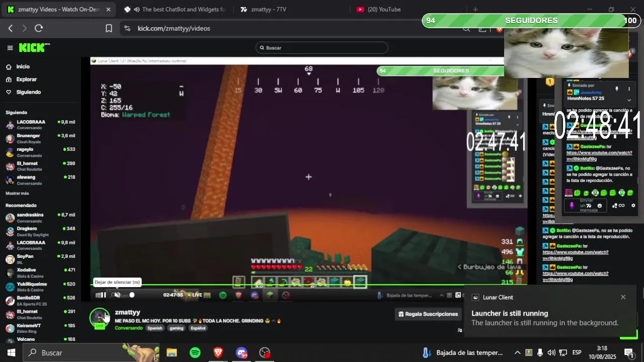Click the green video progress bar
This screenshot has height=362, width=644.
309,285
